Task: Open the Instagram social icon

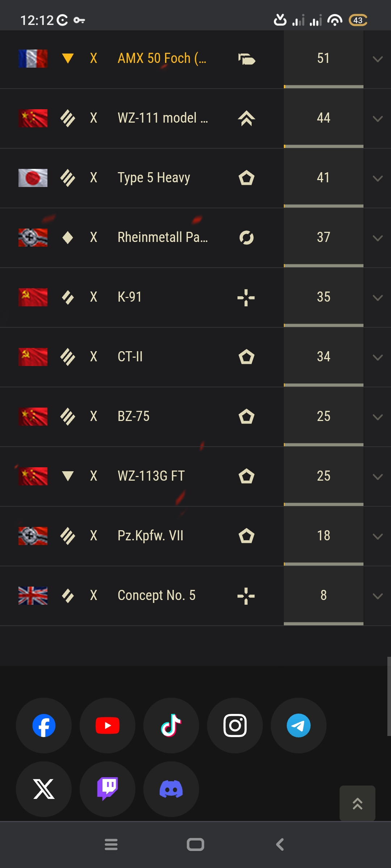Action: click(235, 726)
